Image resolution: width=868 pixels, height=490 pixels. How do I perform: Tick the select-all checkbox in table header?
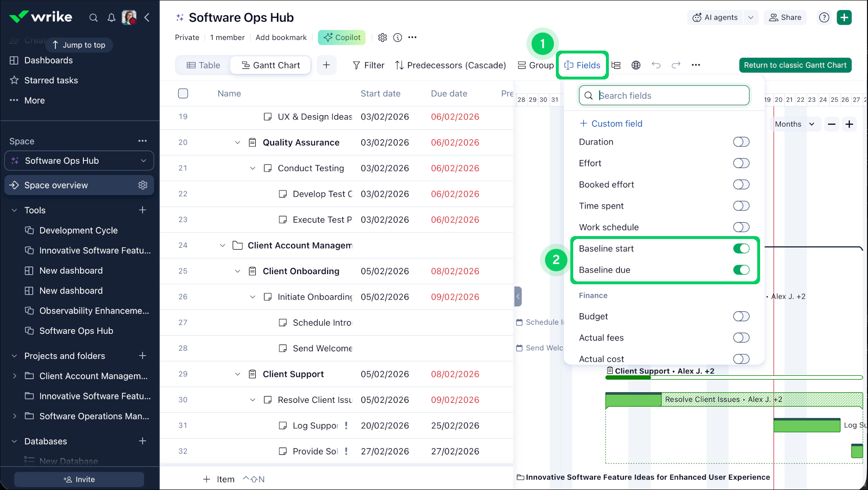(183, 93)
